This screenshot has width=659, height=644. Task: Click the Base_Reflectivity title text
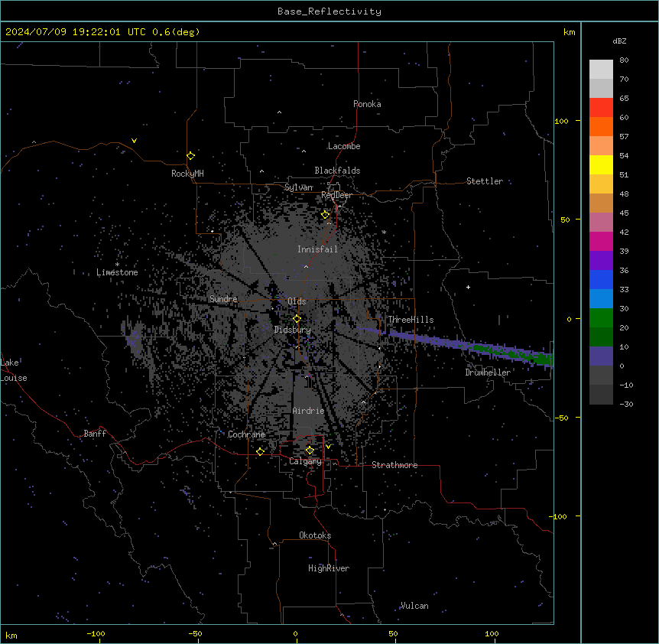coord(329,11)
